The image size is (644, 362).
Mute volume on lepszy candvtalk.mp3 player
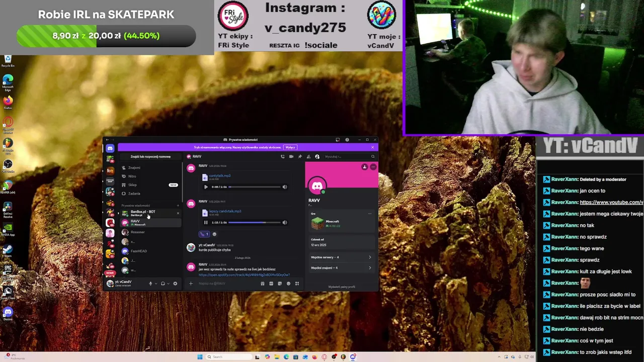pos(285,223)
